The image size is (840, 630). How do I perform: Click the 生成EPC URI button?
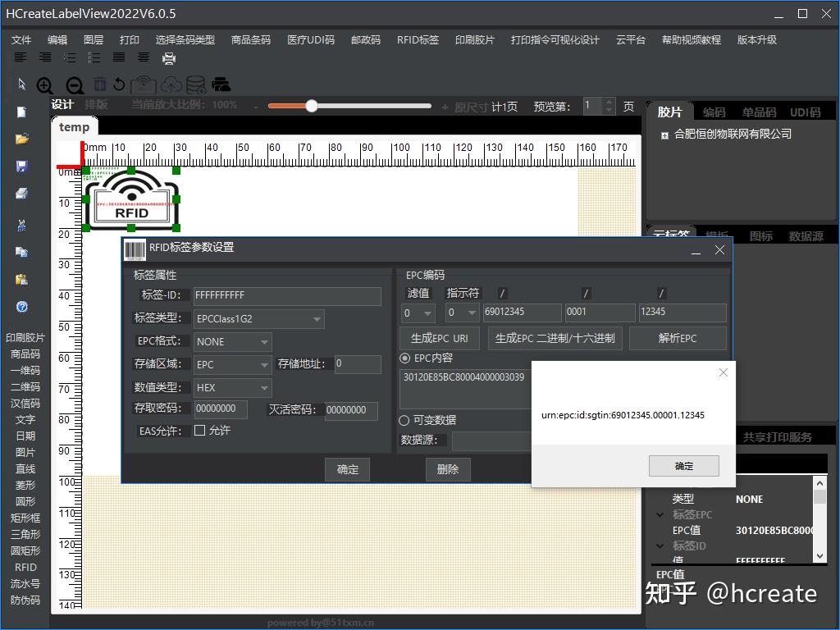pos(439,337)
